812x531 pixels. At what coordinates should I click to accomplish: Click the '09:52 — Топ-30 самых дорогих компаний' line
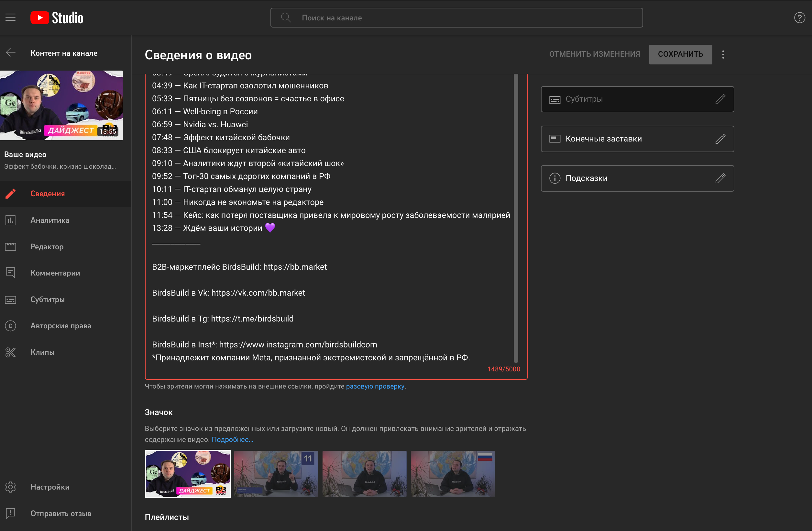pyautogui.click(x=241, y=176)
